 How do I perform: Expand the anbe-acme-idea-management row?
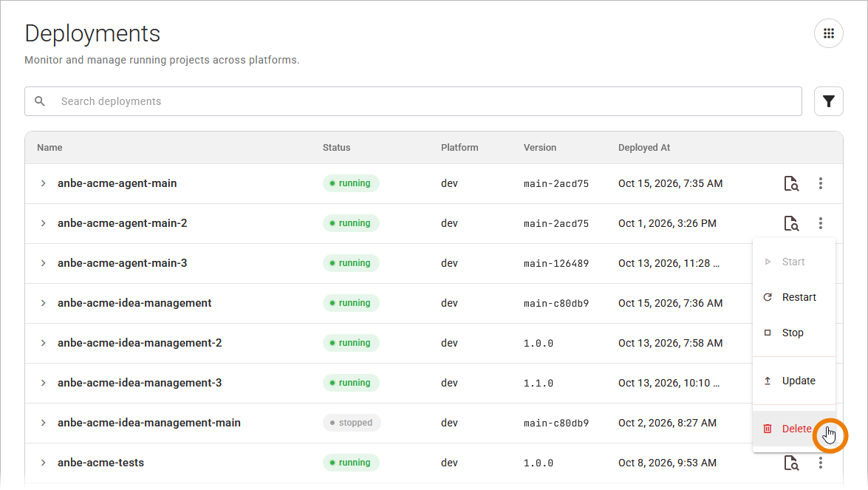[x=43, y=303]
